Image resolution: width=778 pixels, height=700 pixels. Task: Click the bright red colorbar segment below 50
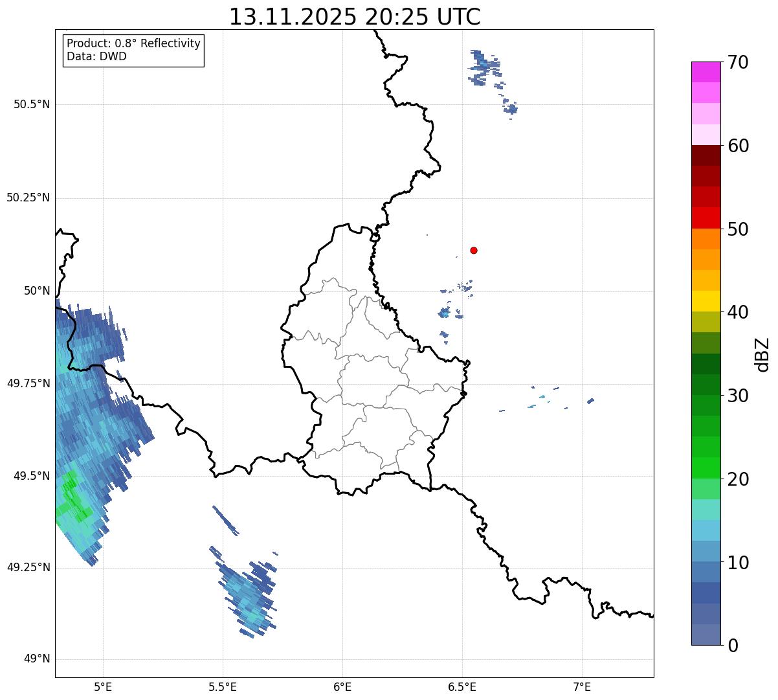point(707,218)
